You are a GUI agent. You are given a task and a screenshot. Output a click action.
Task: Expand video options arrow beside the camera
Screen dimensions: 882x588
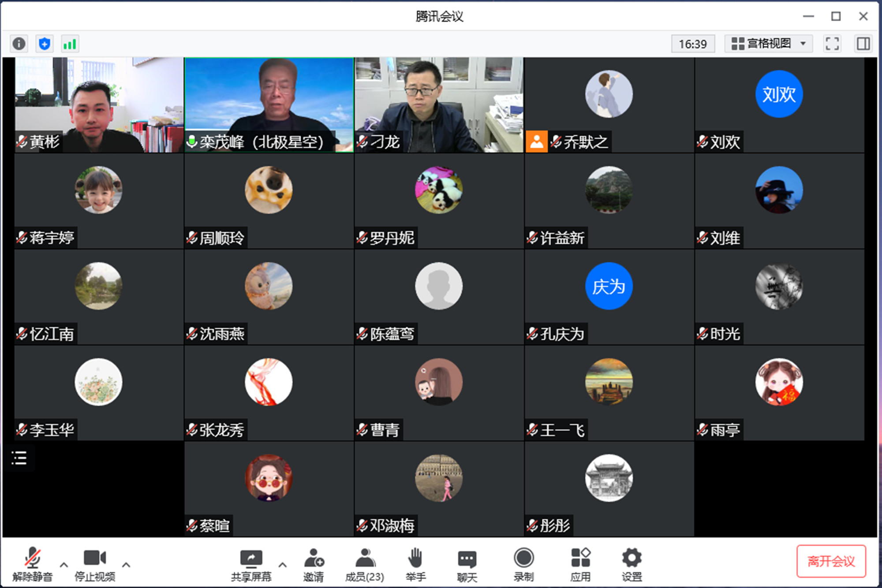[x=126, y=565]
